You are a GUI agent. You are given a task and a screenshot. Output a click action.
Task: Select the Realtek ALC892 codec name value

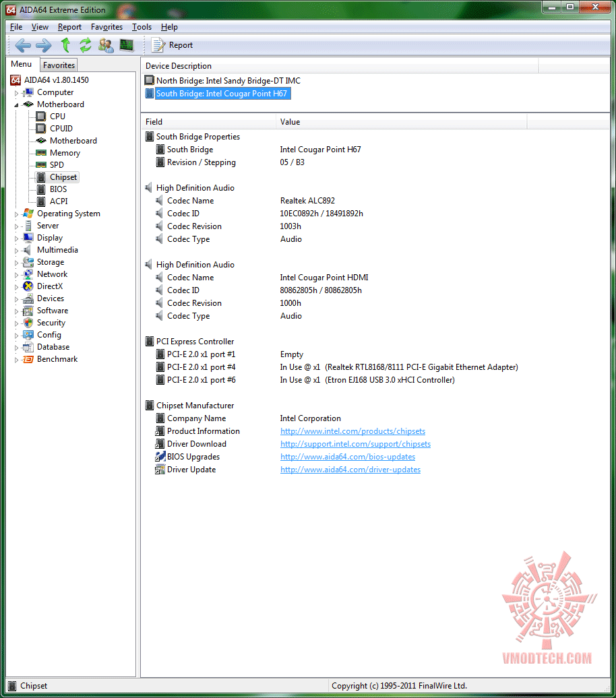[307, 201]
